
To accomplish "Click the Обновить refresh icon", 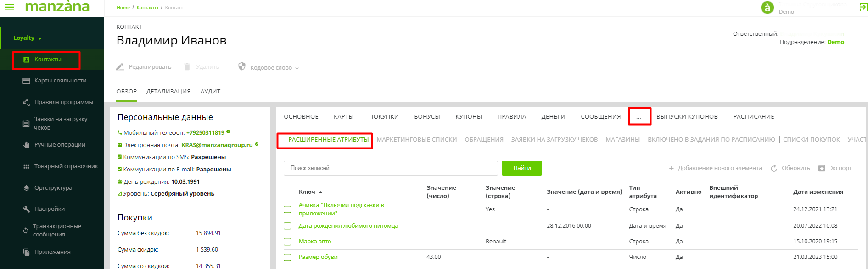I will (774, 168).
